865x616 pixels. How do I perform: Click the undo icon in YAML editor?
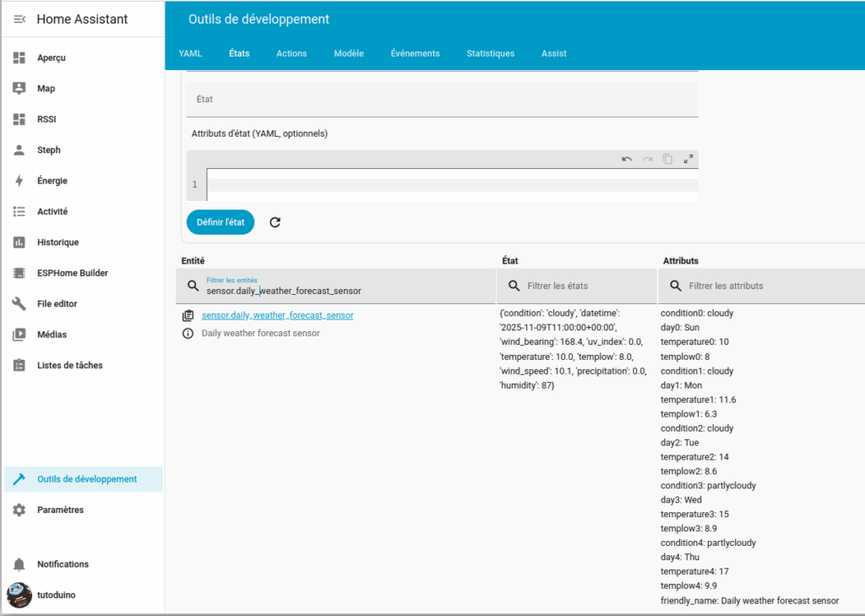coord(627,159)
